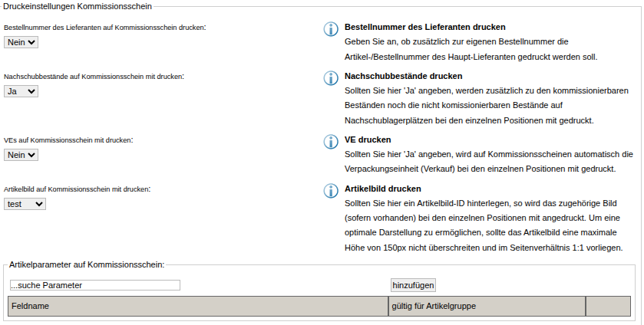Click the bold 'VE drucken' help heading

(368, 140)
